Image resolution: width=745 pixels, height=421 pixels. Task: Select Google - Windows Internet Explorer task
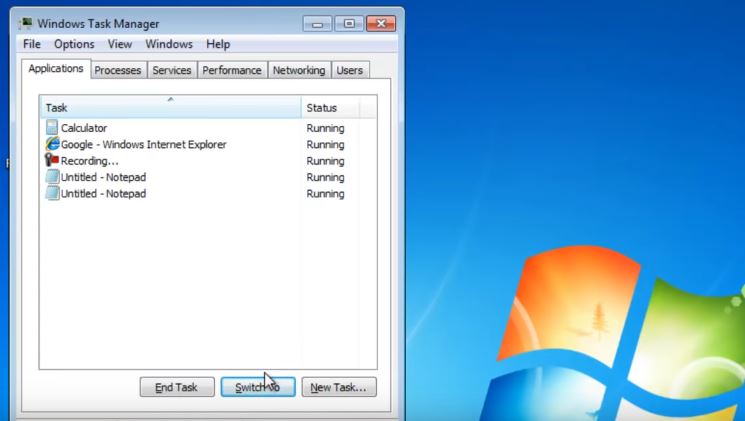(208, 144)
